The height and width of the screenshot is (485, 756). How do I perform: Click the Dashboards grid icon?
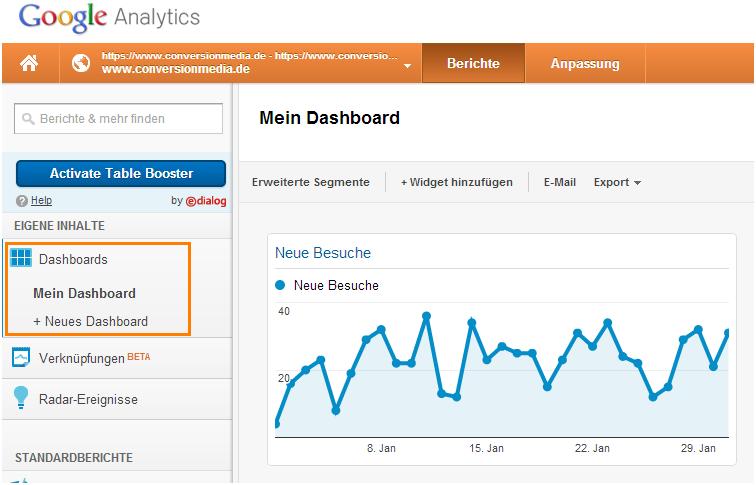pos(21,257)
